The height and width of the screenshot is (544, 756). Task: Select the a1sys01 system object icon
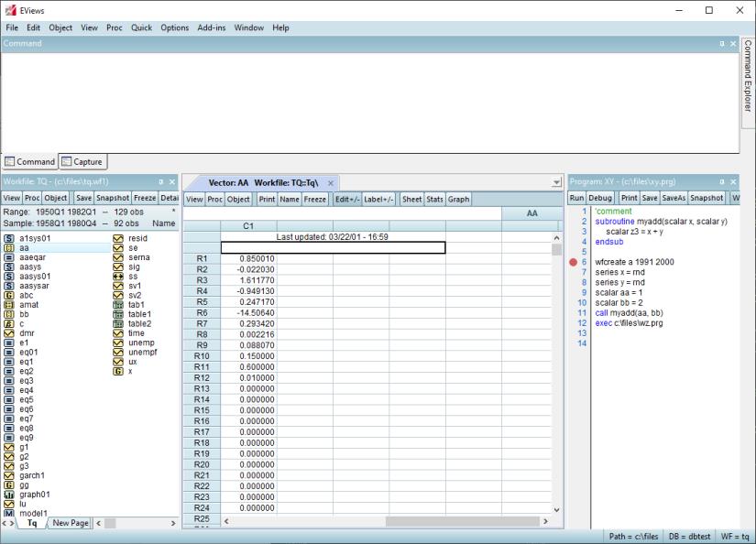pos(8,238)
